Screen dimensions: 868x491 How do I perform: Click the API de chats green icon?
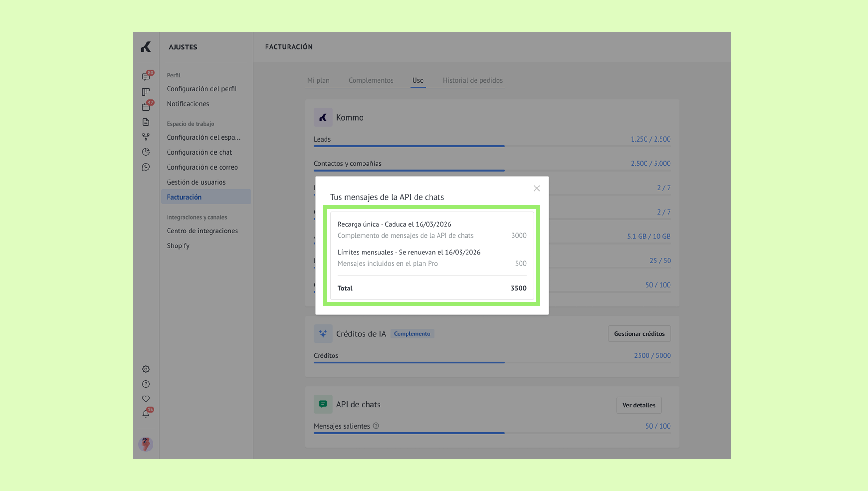click(x=323, y=404)
